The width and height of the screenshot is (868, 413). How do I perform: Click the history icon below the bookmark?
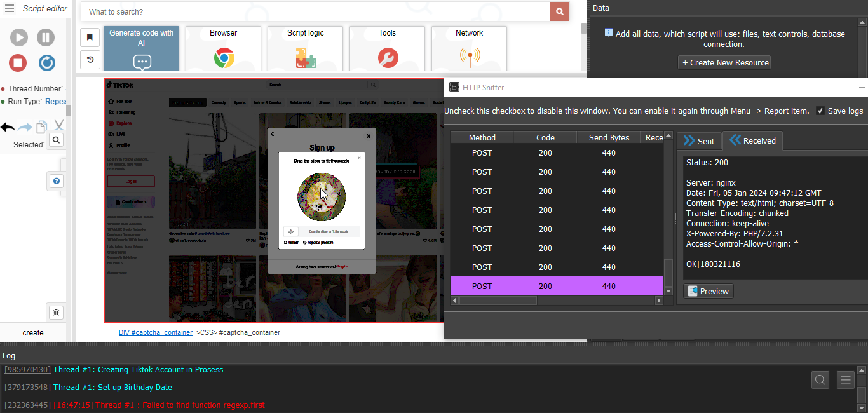(90, 60)
